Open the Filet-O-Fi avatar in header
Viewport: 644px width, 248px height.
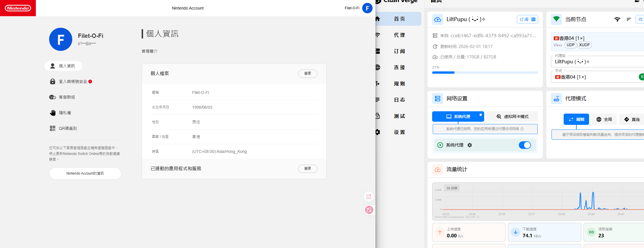point(367,8)
